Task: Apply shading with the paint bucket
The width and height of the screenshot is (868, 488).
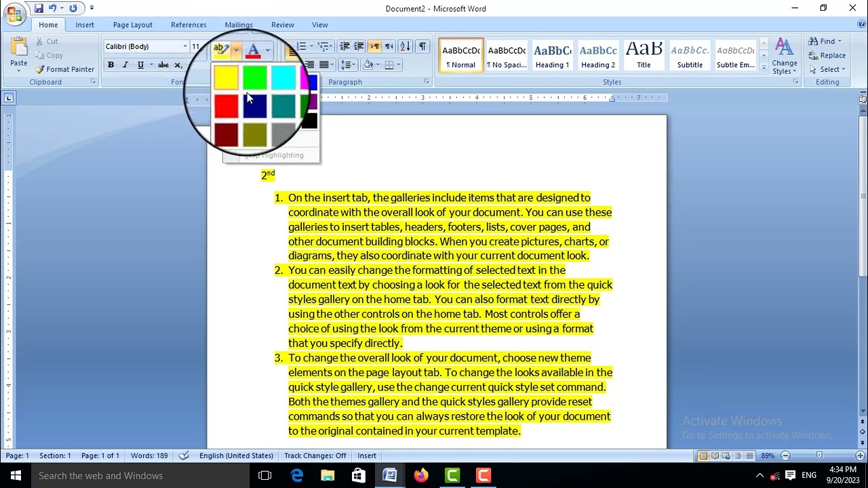Action: (368, 64)
